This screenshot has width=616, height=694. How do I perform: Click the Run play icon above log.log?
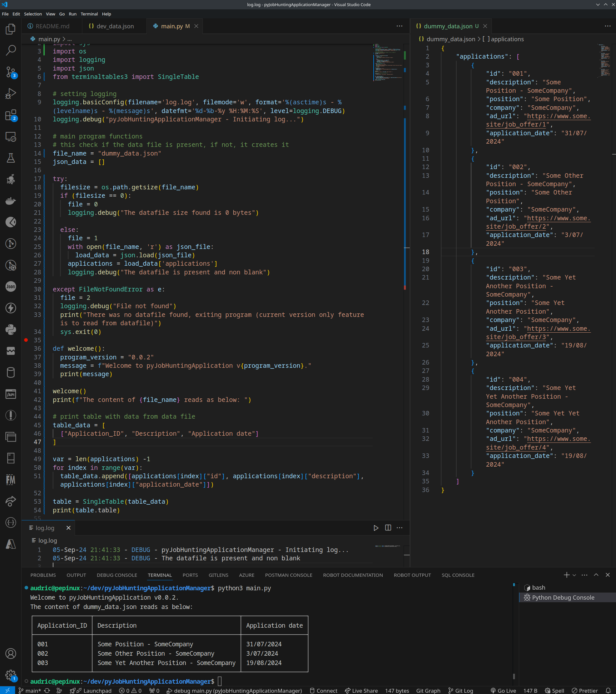coord(376,528)
